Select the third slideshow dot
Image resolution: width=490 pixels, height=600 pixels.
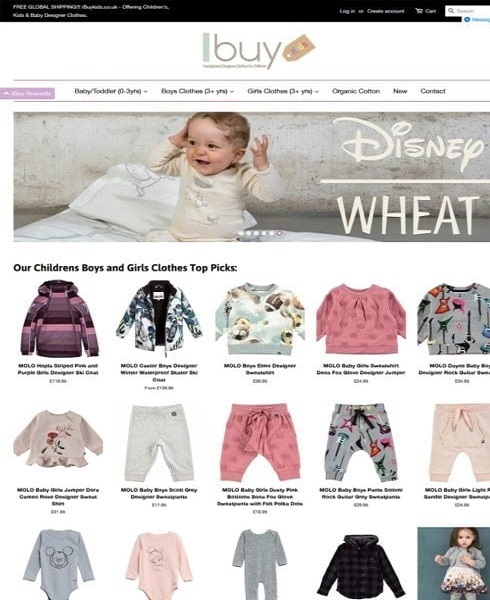click(256, 233)
